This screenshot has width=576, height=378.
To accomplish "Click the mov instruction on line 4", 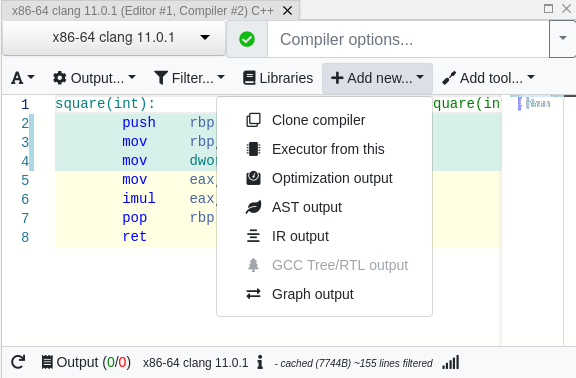I will point(134,161).
